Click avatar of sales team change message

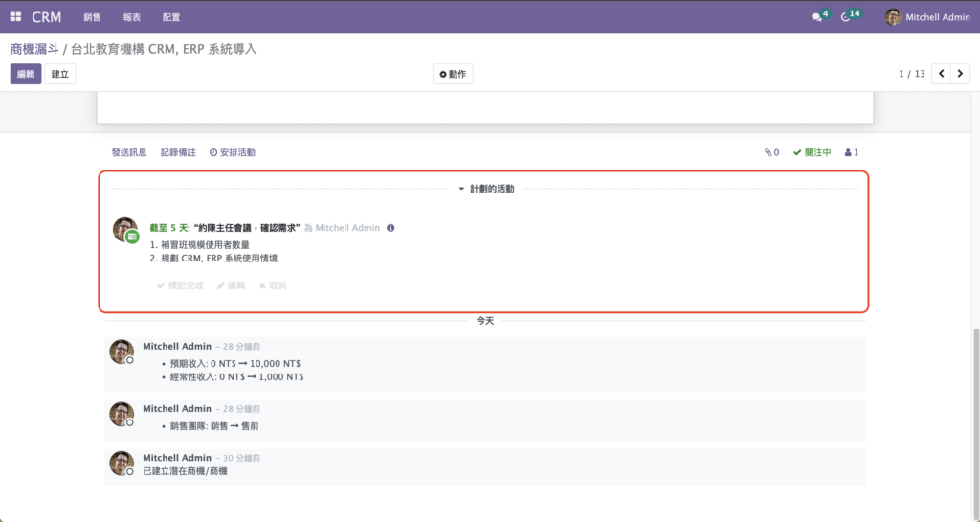[122, 415]
